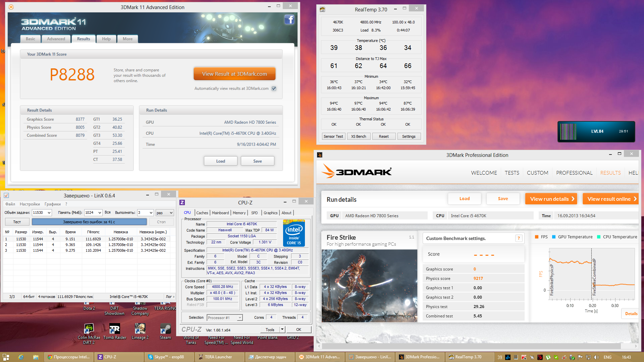
Task: Click View Result at 3DMark.com button
Action: [234, 74]
